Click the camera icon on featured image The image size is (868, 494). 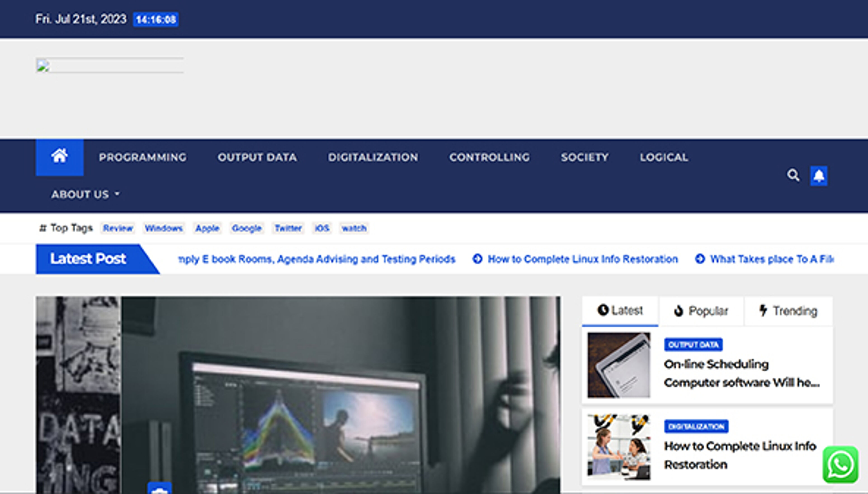pyautogui.click(x=160, y=489)
